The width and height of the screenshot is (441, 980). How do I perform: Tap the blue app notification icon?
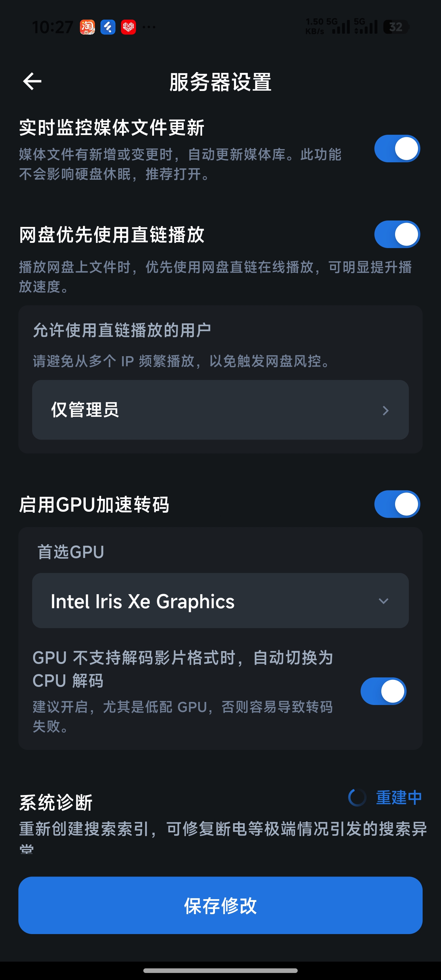pos(108,27)
